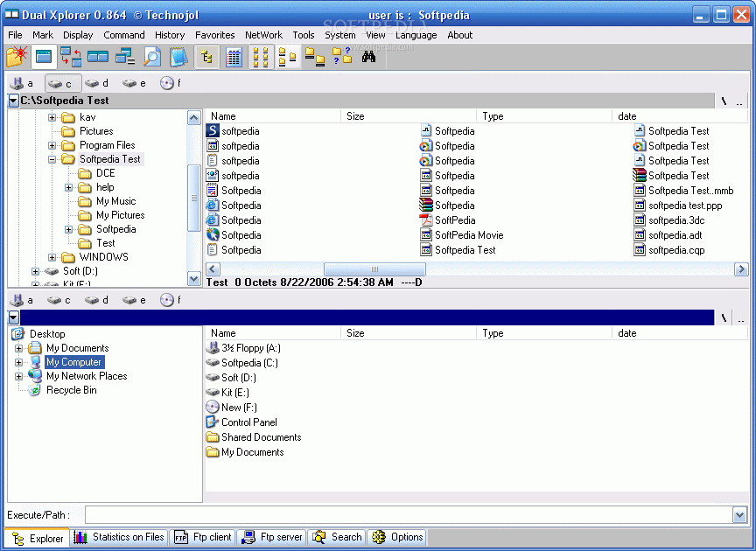Open Control Panel in the lower file list
756x551 pixels.
coord(248,422)
